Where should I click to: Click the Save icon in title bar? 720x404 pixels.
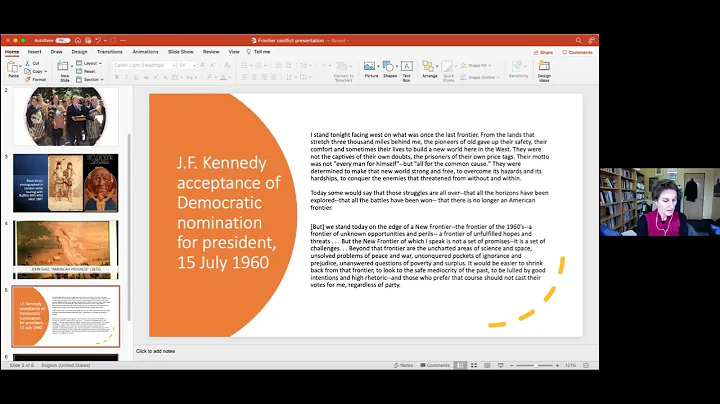pyautogui.click(x=88, y=40)
